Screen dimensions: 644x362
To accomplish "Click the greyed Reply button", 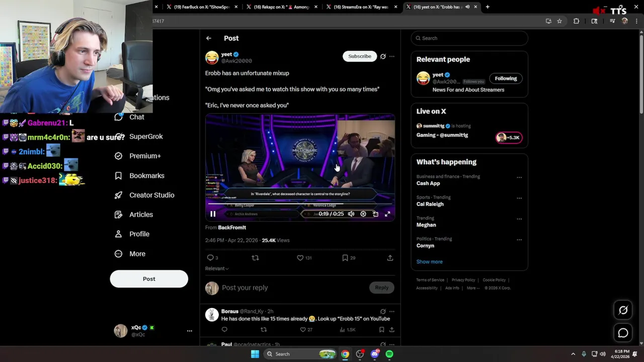I will point(381,288).
